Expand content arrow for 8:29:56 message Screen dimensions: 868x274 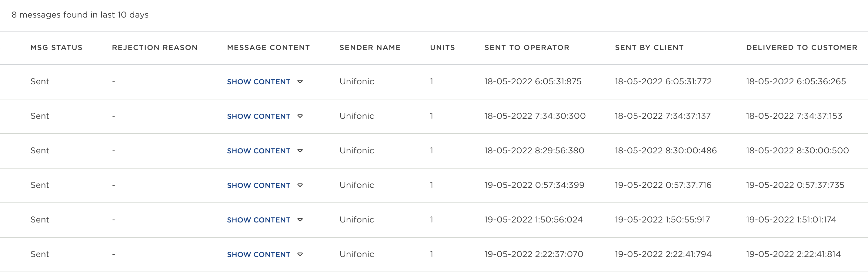click(300, 151)
